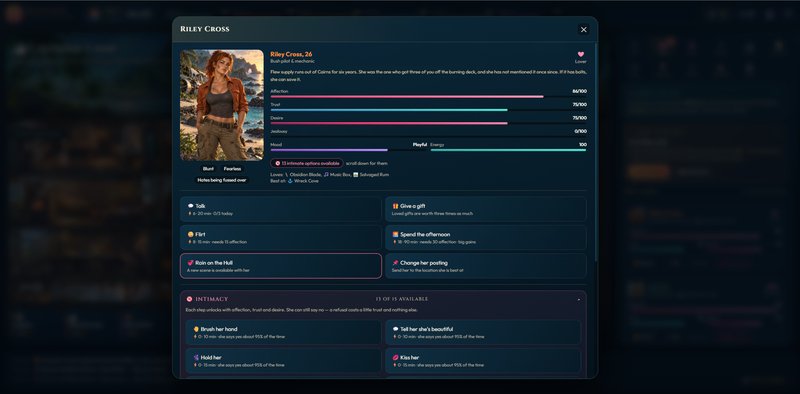Click the teal Trust progress bar
800x394 pixels.
[x=389, y=110]
